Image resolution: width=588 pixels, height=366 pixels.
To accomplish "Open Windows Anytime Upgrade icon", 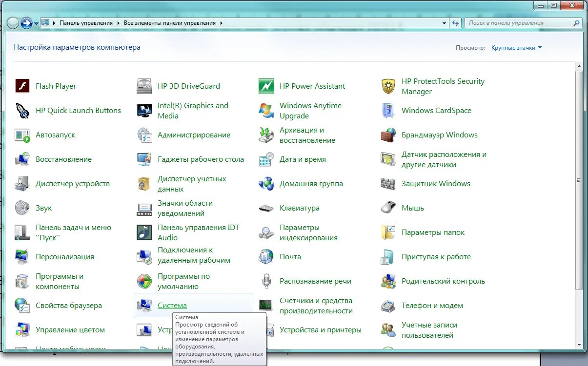I will (x=266, y=111).
